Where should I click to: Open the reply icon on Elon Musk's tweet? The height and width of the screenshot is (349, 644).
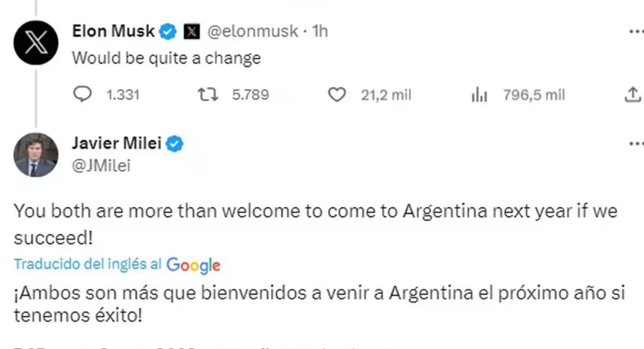(83, 94)
